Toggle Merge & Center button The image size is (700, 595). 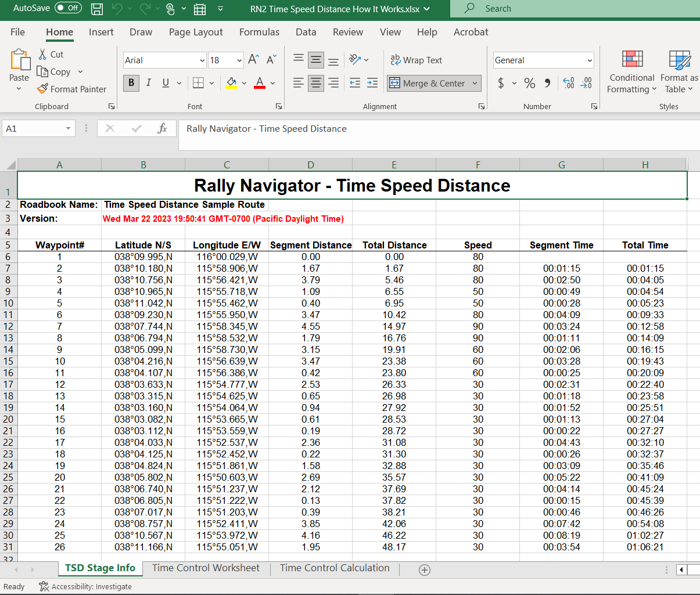427,83
